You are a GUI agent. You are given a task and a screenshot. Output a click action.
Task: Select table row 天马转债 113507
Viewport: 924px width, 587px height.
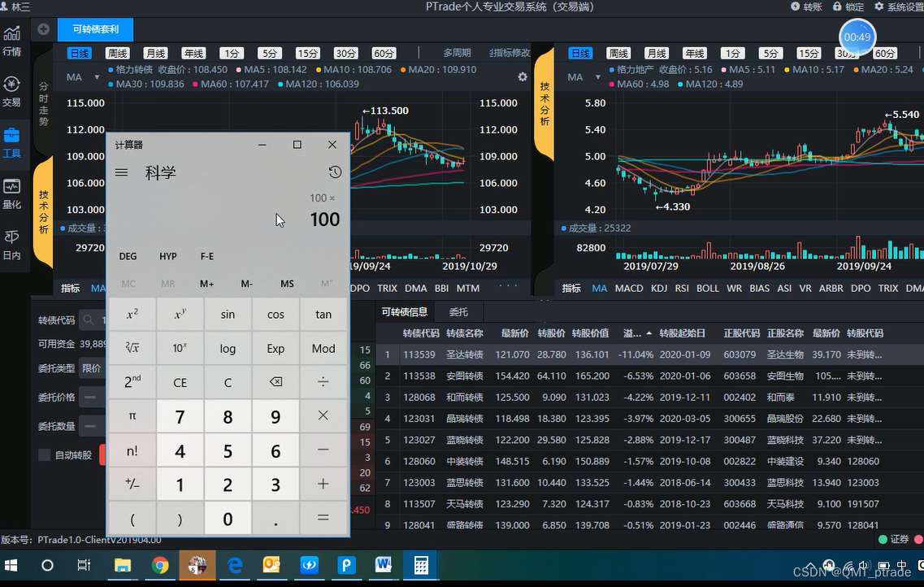pos(650,504)
